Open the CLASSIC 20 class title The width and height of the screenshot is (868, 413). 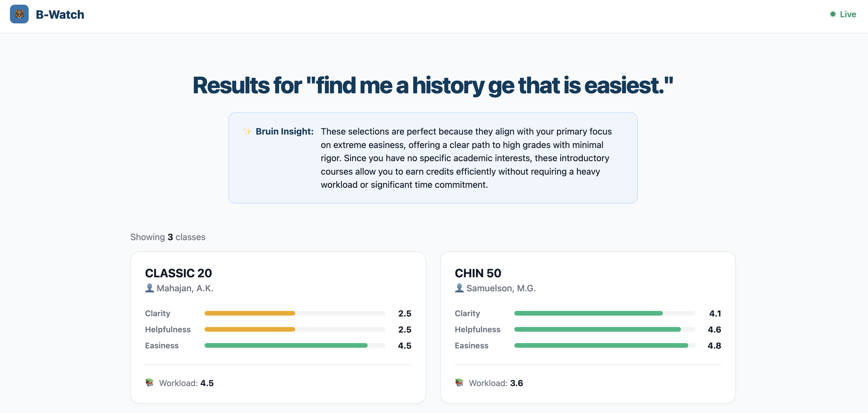click(x=178, y=273)
